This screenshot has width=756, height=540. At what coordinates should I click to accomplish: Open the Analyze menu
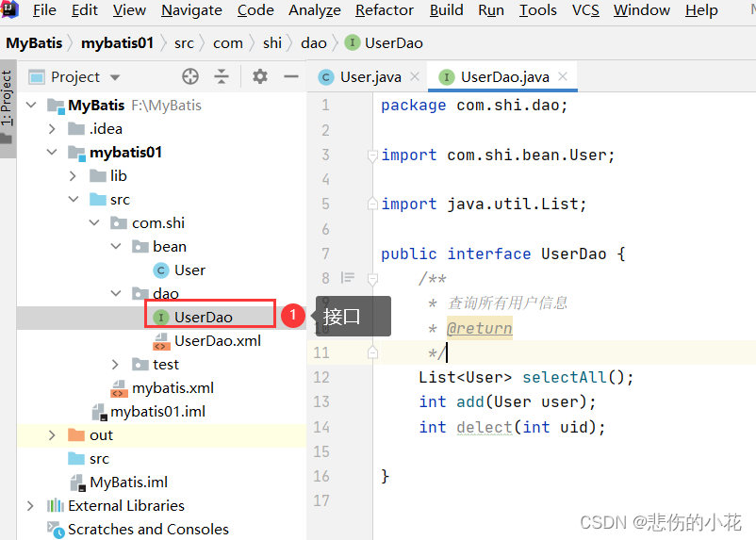[314, 10]
